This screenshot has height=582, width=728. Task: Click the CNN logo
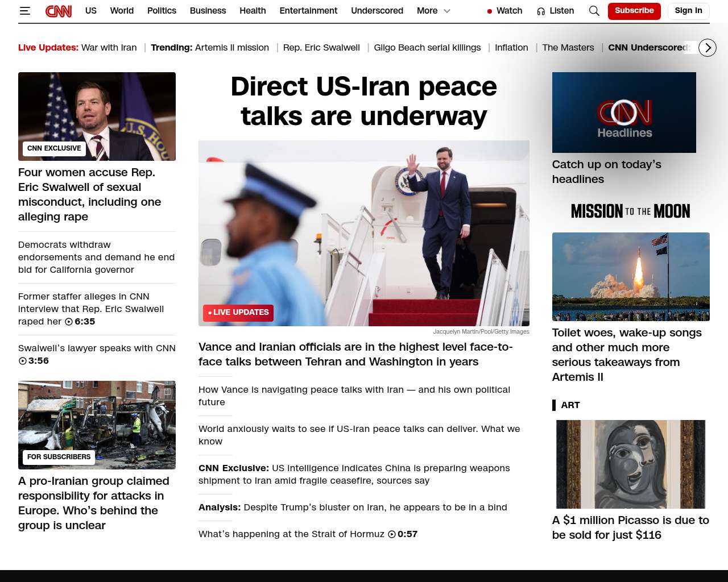(x=59, y=11)
